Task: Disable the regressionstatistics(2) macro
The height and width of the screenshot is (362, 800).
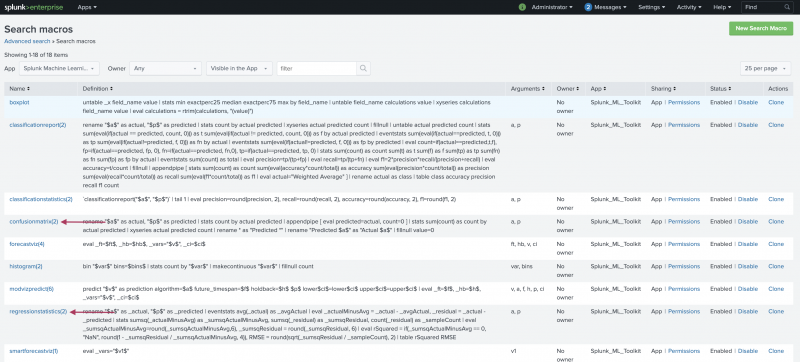Action: point(747,312)
